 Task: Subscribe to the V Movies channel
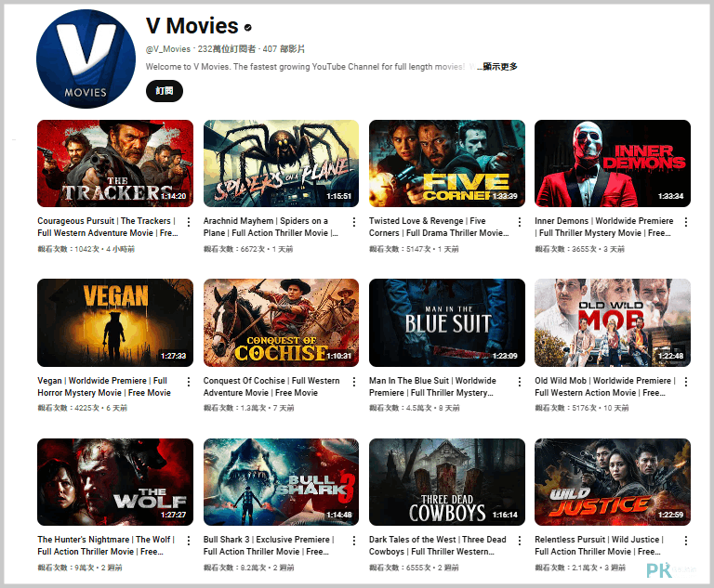165,91
